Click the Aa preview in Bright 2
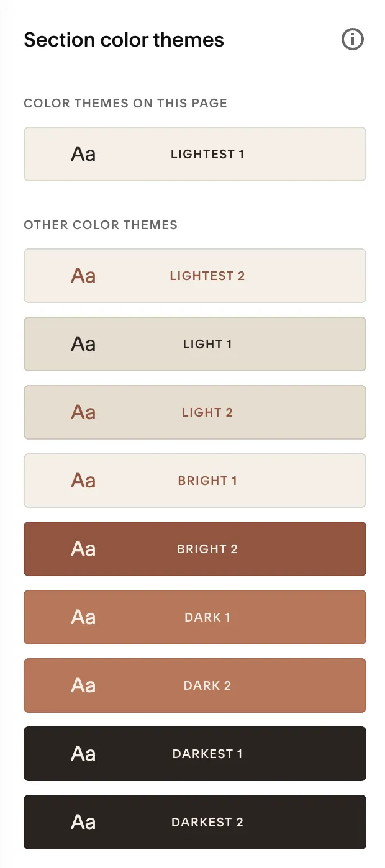 coord(83,548)
